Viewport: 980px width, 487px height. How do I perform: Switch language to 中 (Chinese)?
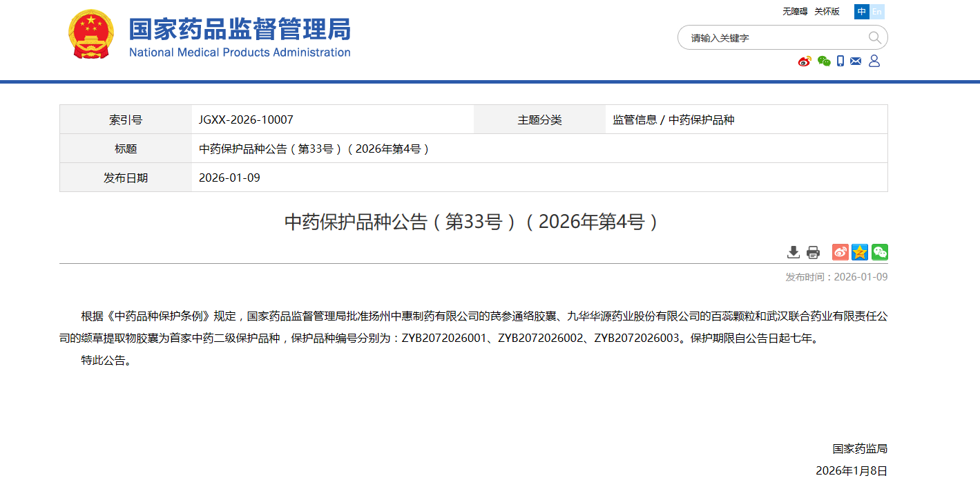point(862,12)
